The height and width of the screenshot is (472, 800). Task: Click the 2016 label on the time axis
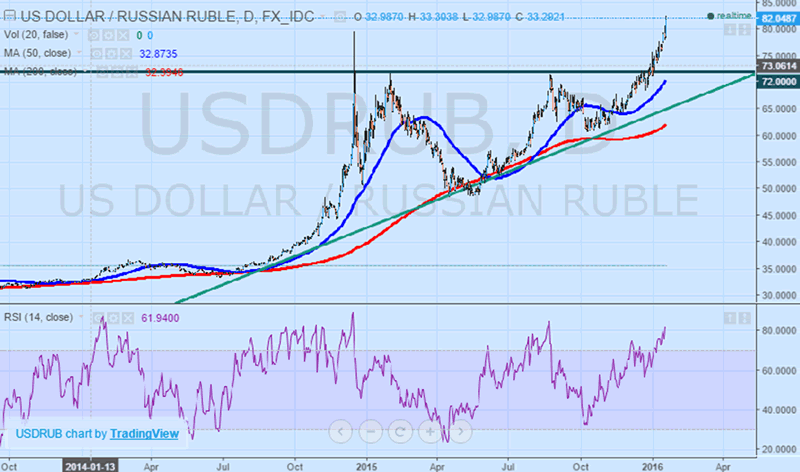pyautogui.click(x=652, y=467)
